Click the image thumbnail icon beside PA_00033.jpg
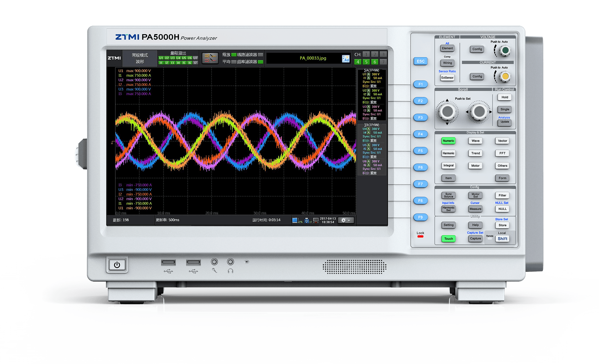Screen dimensions: 599x364 [x=346, y=59]
